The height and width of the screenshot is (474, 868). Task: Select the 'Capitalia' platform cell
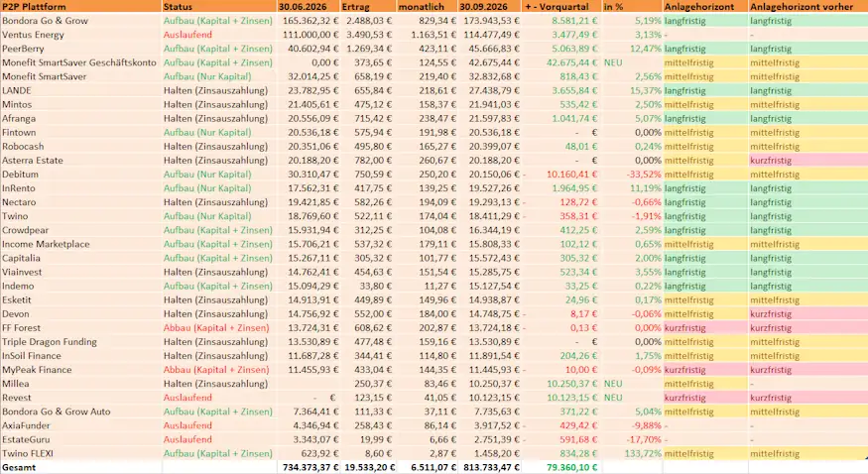(x=80, y=258)
